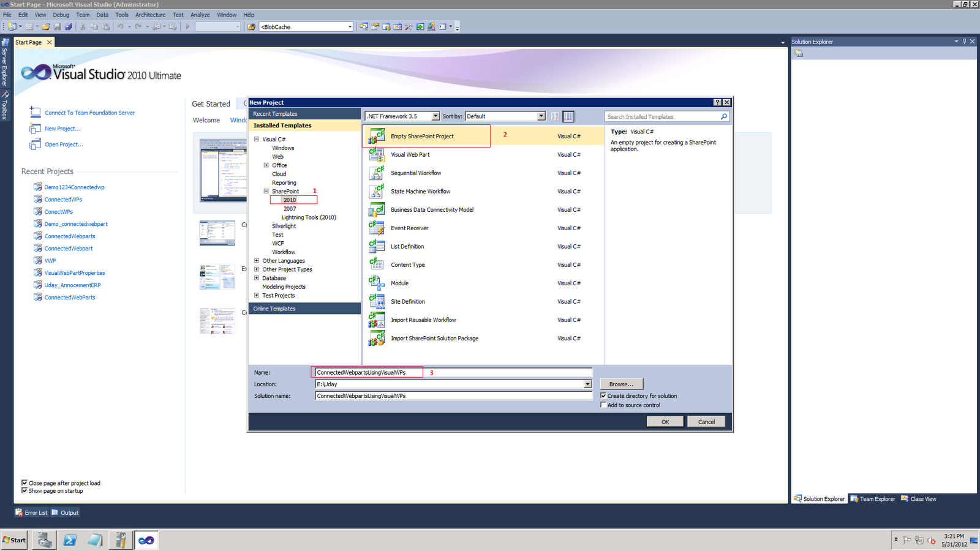Toggle Close page after project load
Viewport: 980px width, 551px height.
24,482
